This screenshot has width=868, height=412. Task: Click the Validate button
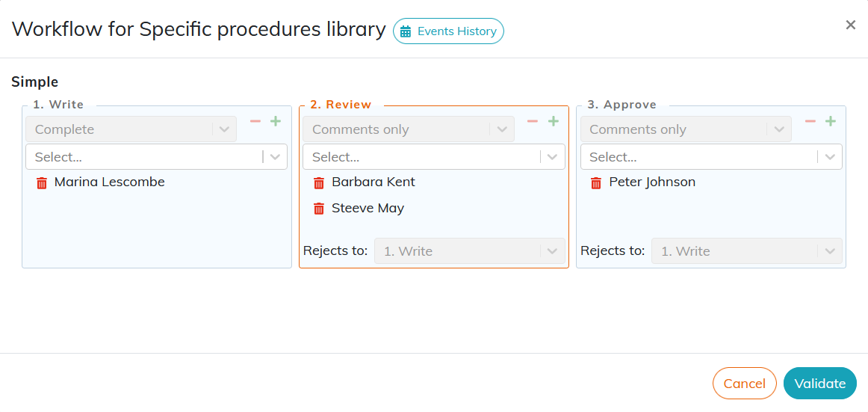[820, 383]
